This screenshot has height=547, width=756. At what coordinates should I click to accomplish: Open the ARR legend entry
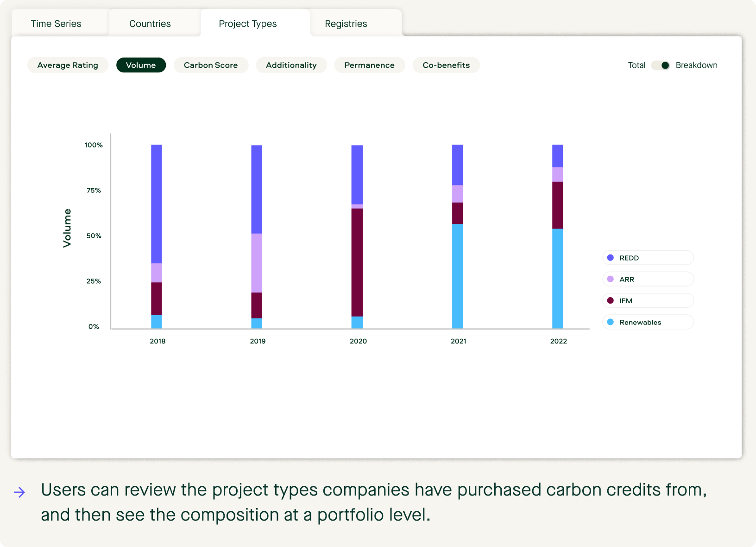[648, 279]
